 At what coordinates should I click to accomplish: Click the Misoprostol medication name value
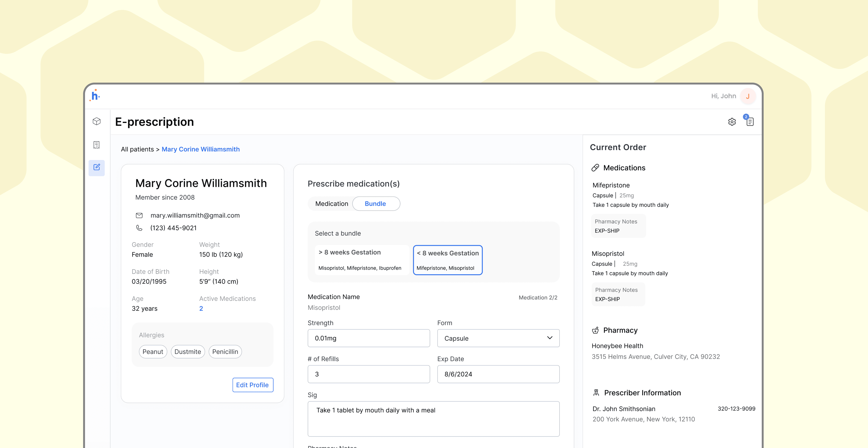(x=324, y=307)
